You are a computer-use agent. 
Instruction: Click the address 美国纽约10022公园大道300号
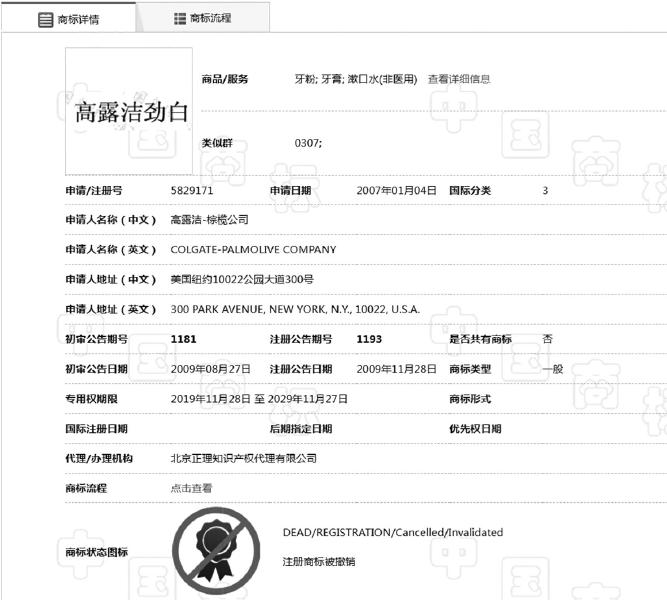click(x=242, y=279)
